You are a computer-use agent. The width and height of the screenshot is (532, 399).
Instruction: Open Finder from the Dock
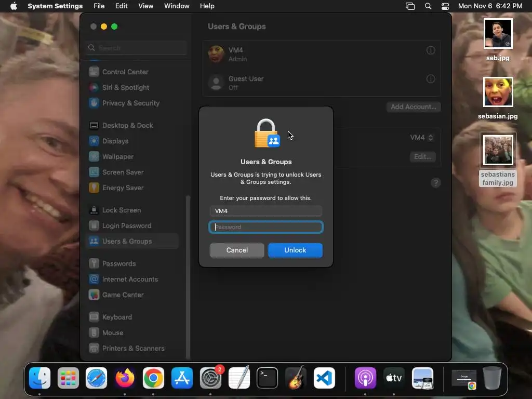coord(39,378)
